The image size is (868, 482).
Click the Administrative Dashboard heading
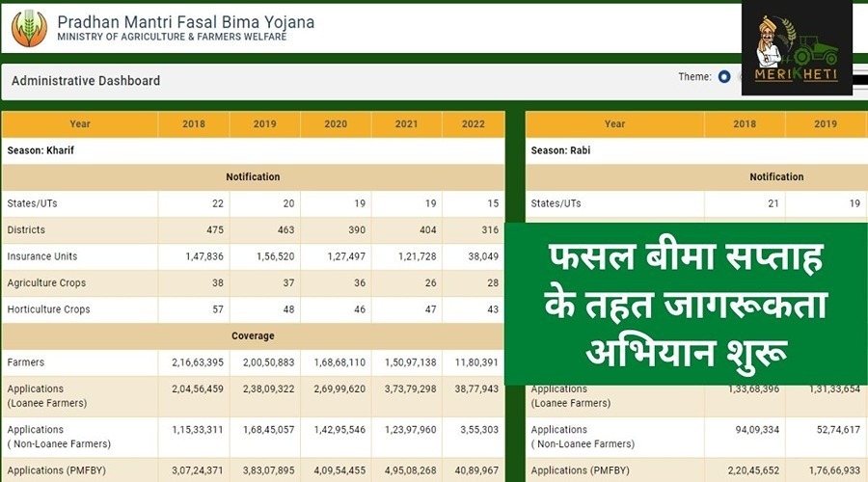click(86, 81)
